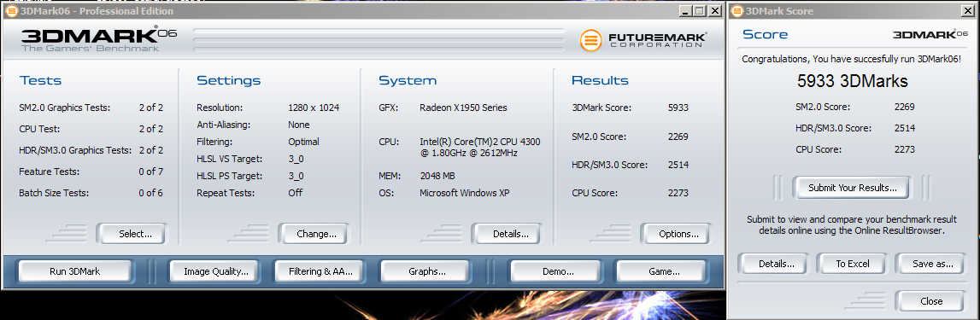Click the Futuremark Corporation logo

coord(643,41)
